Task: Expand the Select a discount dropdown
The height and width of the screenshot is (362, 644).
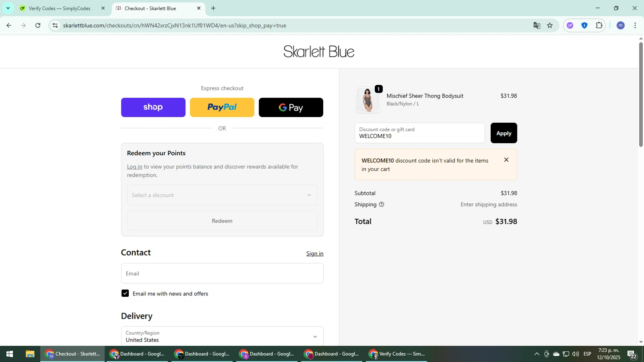Action: click(222, 195)
